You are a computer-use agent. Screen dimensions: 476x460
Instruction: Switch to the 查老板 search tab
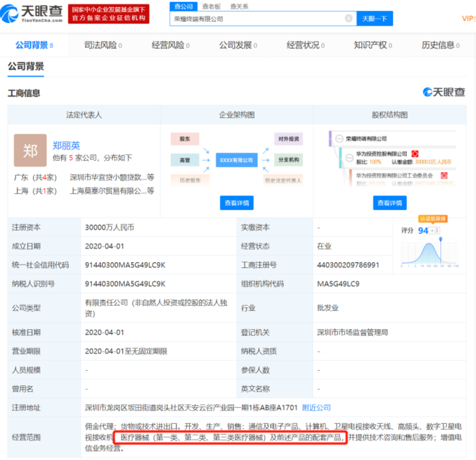(x=211, y=6)
